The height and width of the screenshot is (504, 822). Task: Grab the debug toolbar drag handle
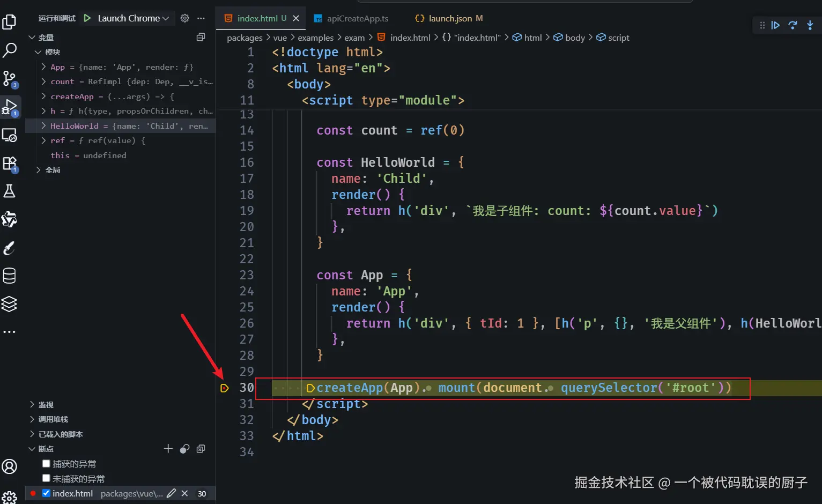click(x=762, y=25)
